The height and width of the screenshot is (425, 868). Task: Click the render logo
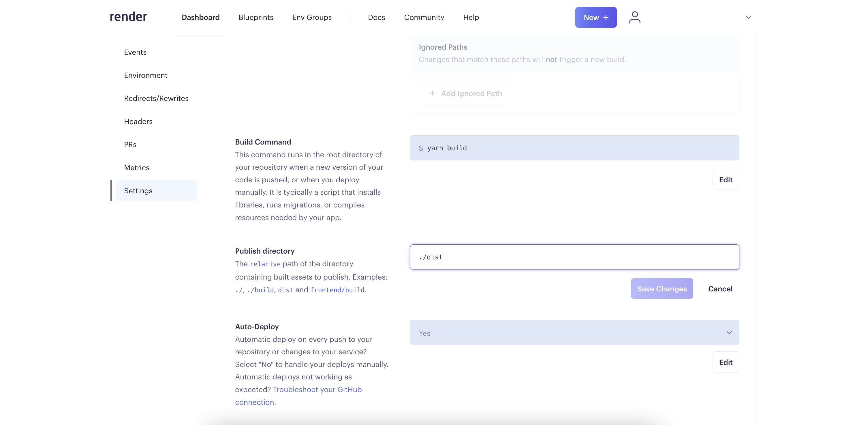tap(128, 17)
